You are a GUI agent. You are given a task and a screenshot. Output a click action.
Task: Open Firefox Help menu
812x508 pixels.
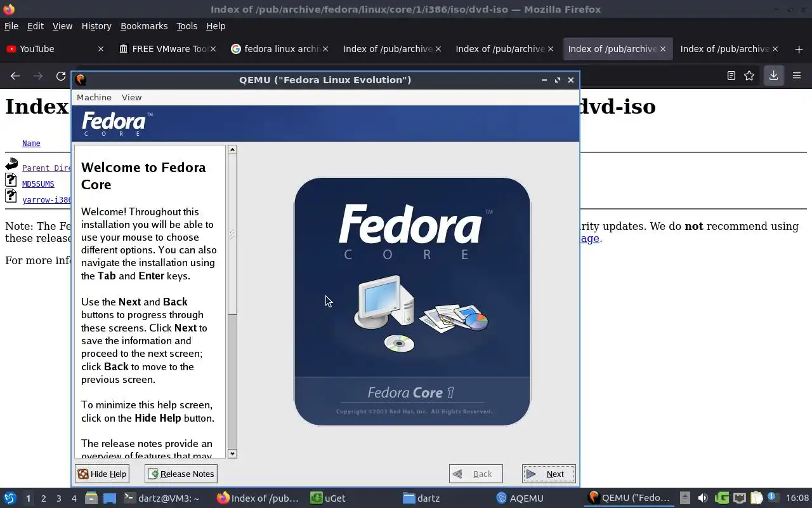point(216,26)
